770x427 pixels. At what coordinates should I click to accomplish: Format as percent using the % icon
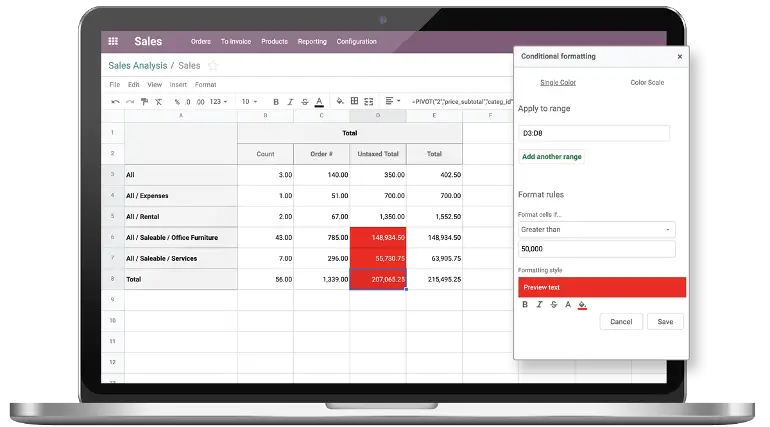coord(177,102)
